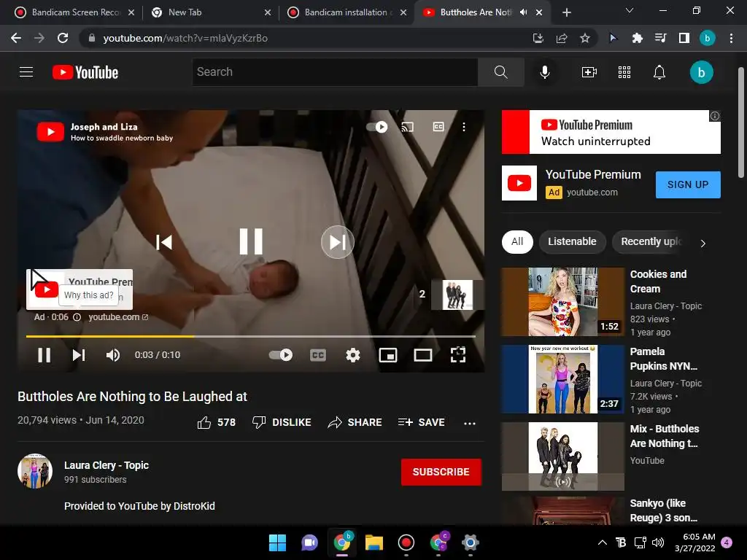
Task: Click the Laura Clery channel avatar
Action: tap(35, 471)
